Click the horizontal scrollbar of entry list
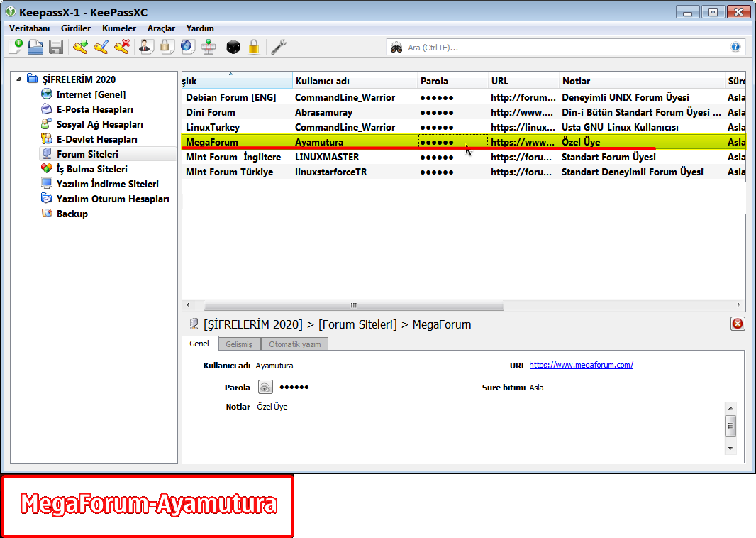The width and height of the screenshot is (756, 538). (x=353, y=305)
